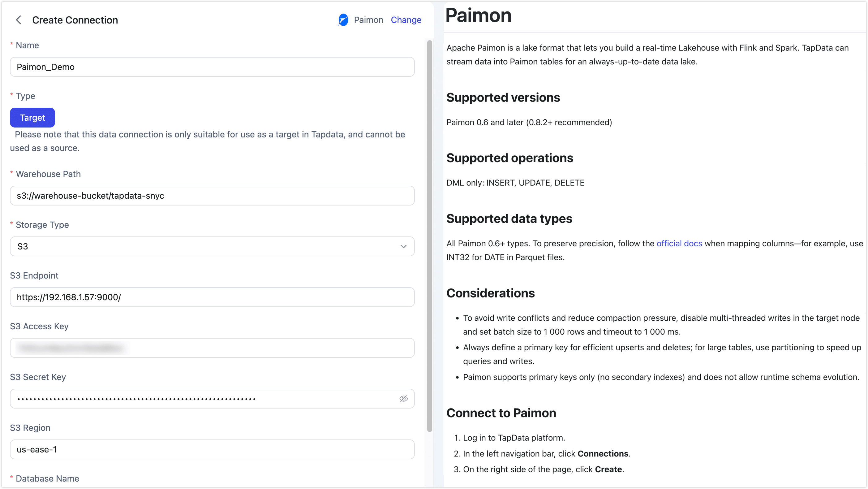868x489 pixels.
Task: Collapse the Storage Type selection list
Action: (403, 247)
